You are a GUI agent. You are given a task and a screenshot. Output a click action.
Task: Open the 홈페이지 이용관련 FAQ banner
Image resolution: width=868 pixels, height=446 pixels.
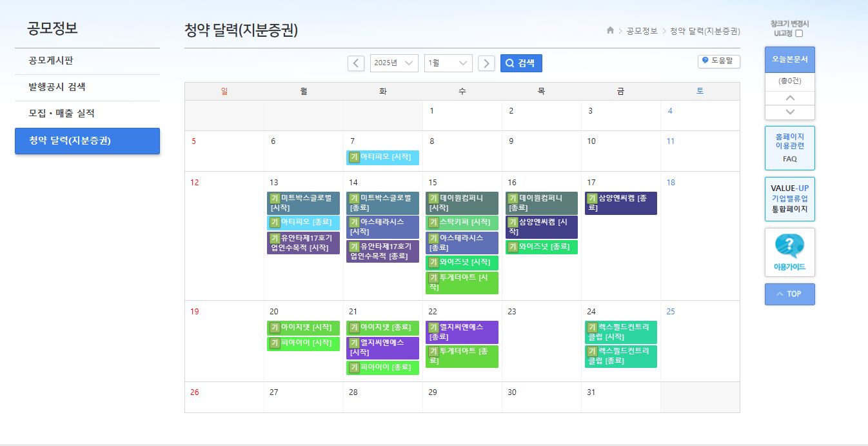[x=789, y=148]
